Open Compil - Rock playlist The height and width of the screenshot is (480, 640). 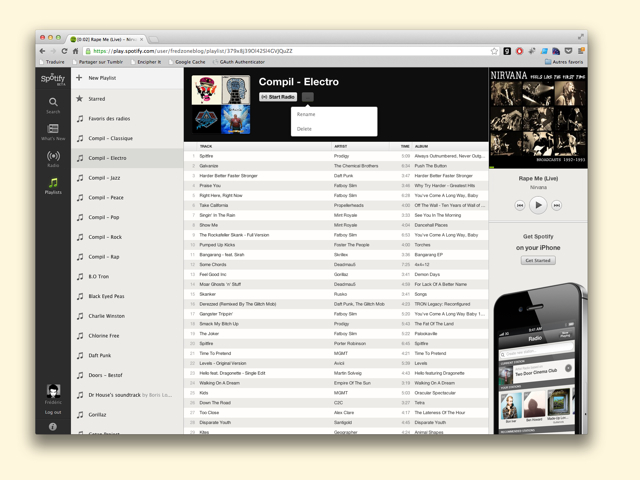click(x=127, y=237)
